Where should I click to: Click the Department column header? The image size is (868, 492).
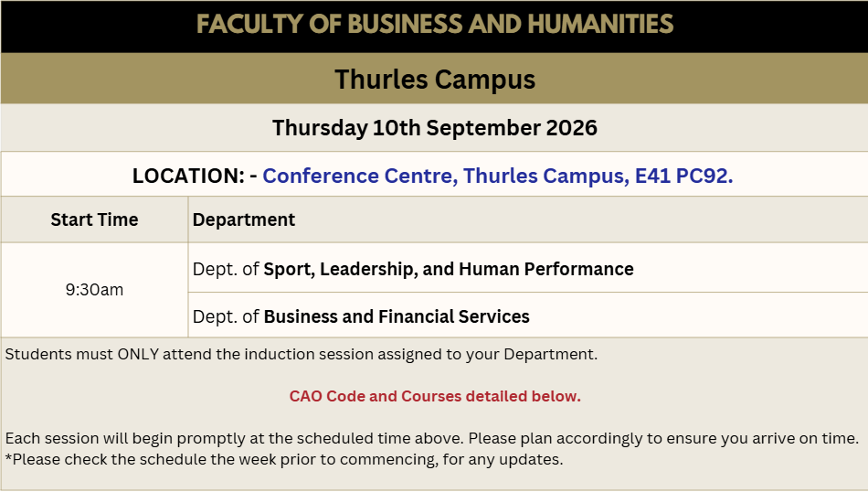(244, 220)
